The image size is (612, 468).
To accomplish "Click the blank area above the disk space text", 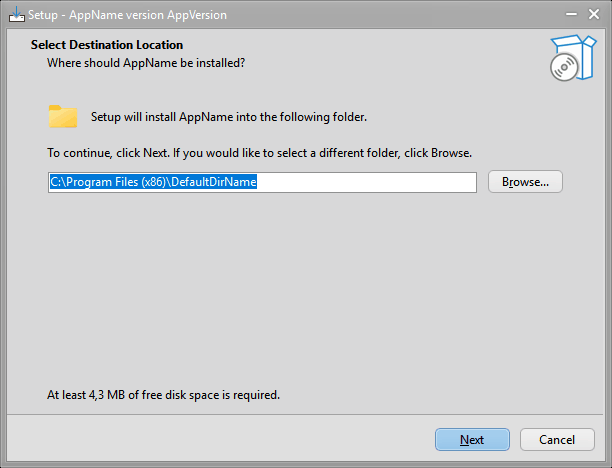I will (x=300, y=300).
